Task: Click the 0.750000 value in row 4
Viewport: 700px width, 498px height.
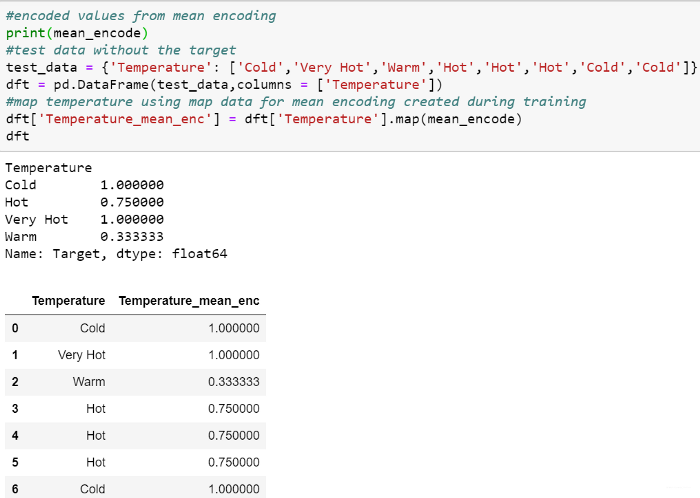Action: click(x=234, y=436)
